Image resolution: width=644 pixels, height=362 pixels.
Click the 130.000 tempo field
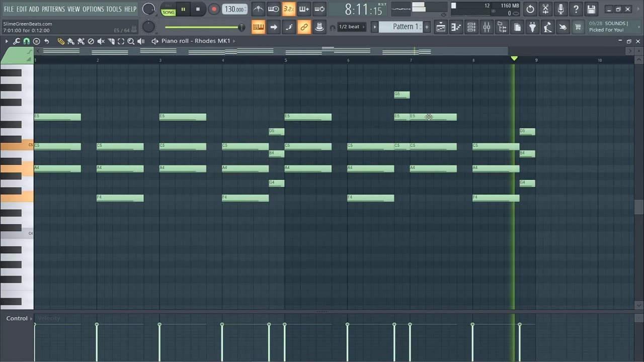[x=234, y=9]
